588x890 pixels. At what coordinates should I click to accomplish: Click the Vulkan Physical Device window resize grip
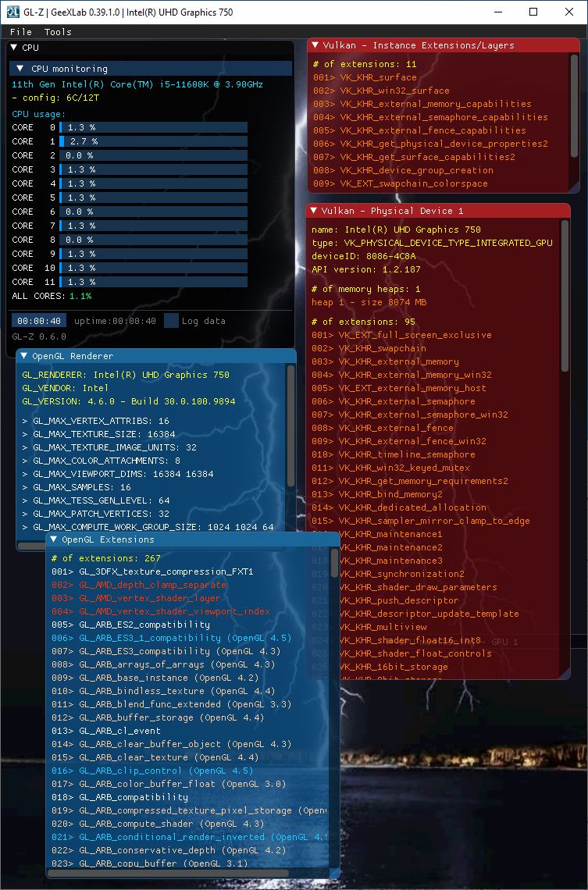[565, 675]
